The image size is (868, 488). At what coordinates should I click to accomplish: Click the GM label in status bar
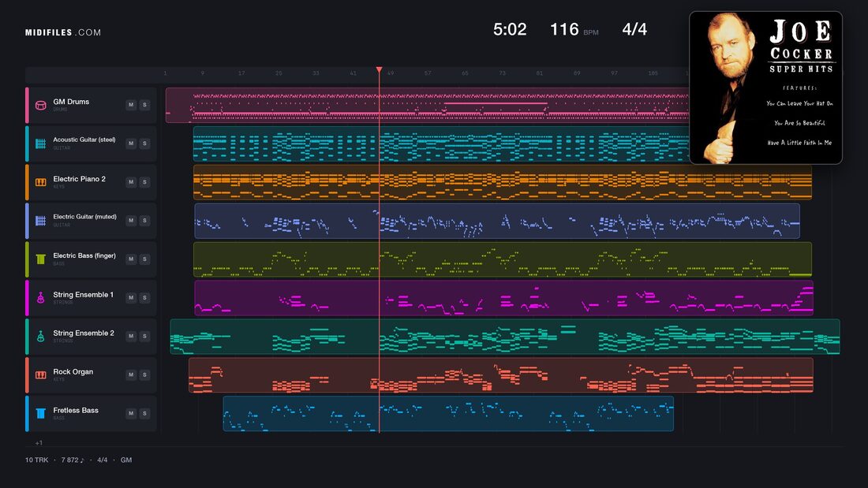126,460
